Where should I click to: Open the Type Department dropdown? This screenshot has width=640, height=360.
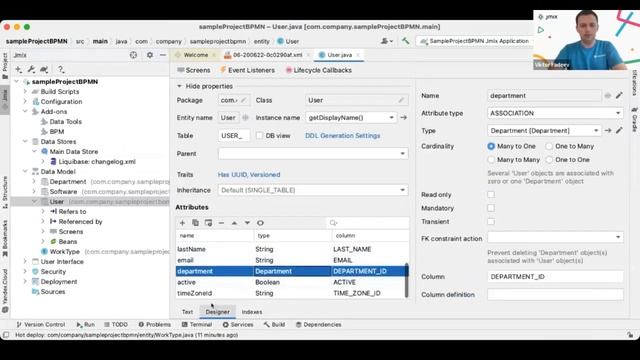pos(544,131)
